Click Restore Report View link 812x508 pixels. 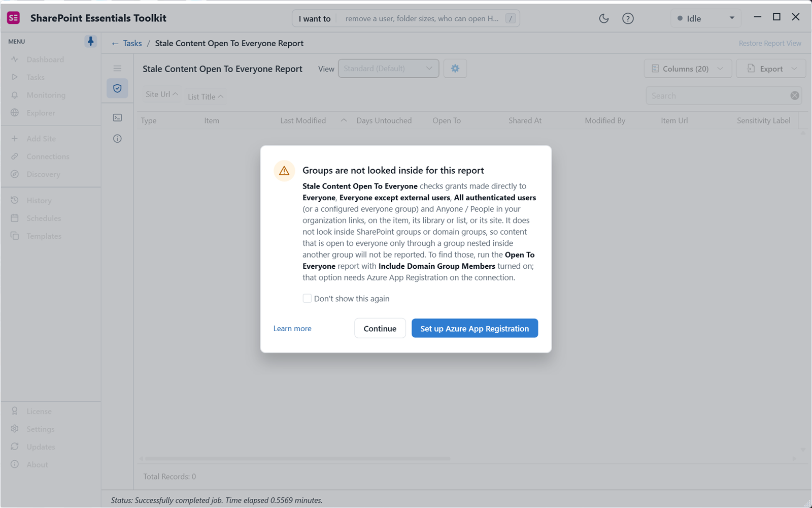pyautogui.click(x=770, y=44)
